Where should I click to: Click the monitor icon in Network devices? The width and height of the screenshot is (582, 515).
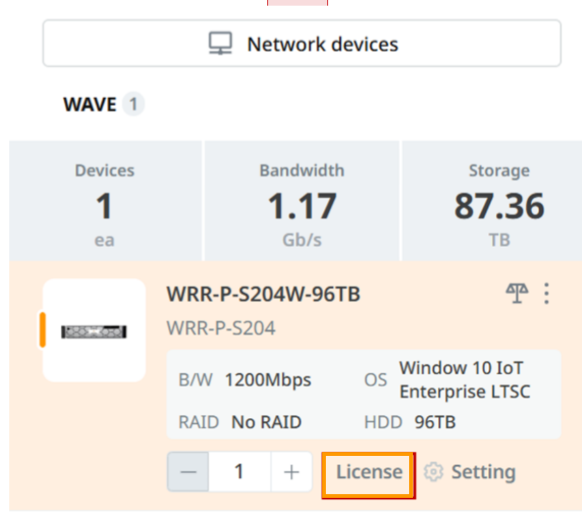pyautogui.click(x=220, y=43)
